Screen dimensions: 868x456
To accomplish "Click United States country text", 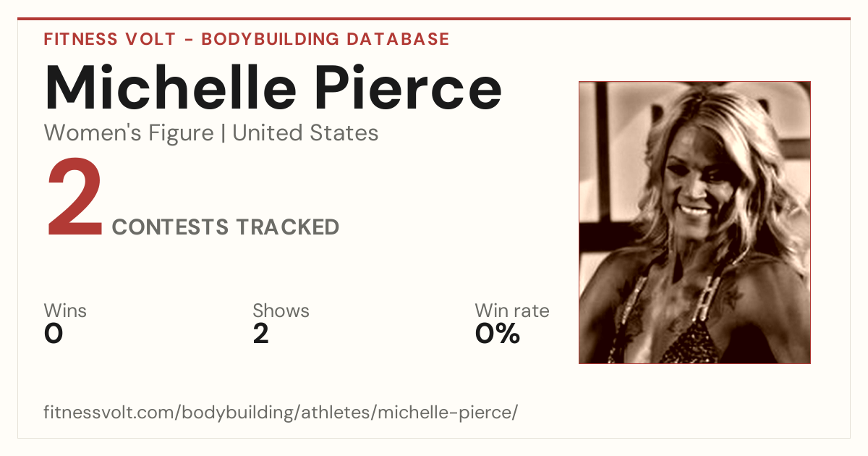I will (x=306, y=133).
